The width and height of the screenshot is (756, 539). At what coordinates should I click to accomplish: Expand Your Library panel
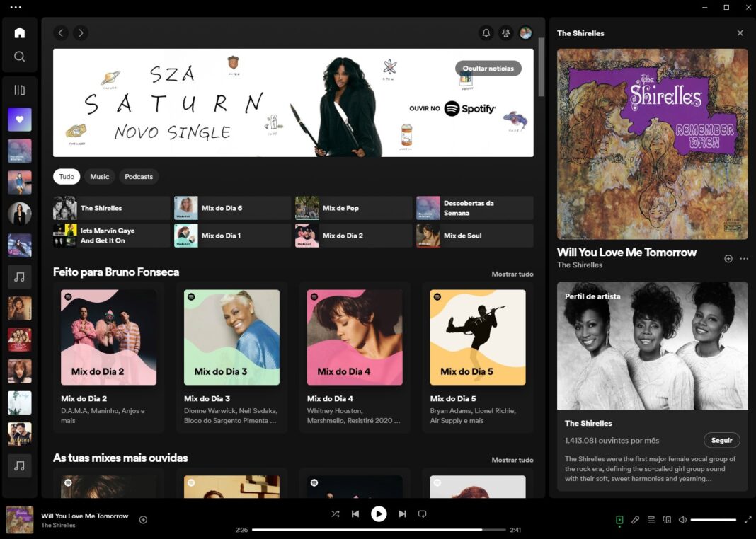coord(20,90)
